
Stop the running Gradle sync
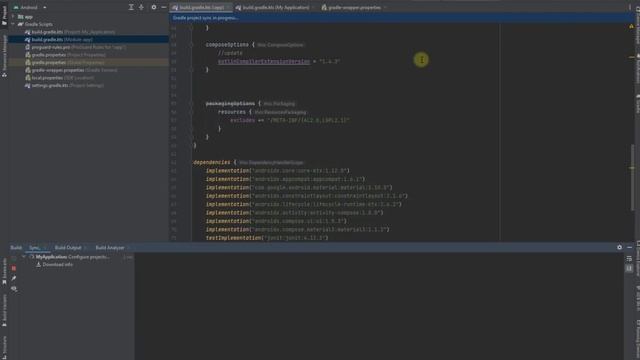pos(14,268)
